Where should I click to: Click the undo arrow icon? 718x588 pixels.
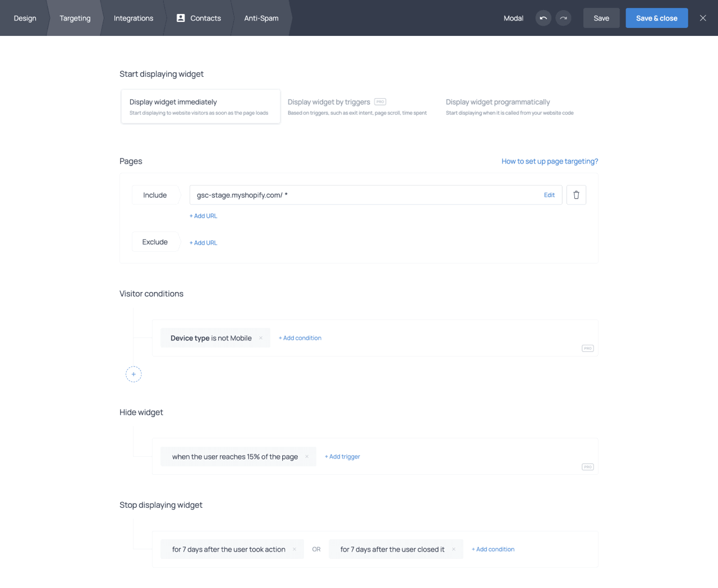[543, 18]
